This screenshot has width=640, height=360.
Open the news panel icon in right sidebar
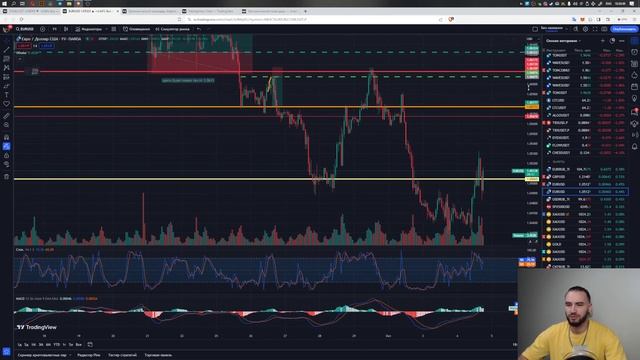(x=634, y=64)
